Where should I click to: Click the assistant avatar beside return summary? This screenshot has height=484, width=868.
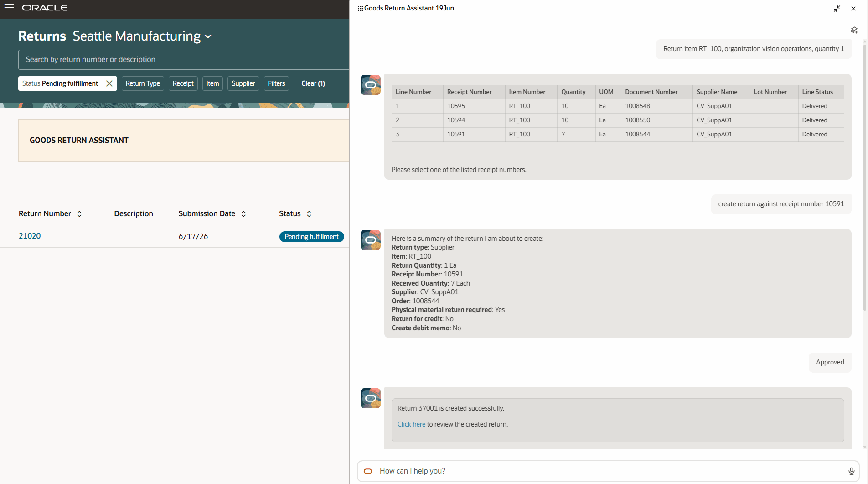pyautogui.click(x=371, y=240)
